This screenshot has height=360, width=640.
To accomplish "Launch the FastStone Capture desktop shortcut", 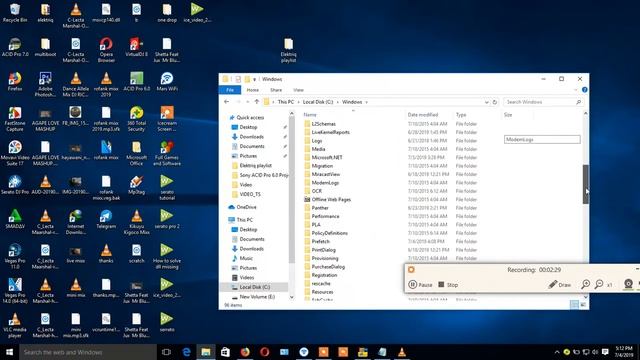I will tap(15, 119).
